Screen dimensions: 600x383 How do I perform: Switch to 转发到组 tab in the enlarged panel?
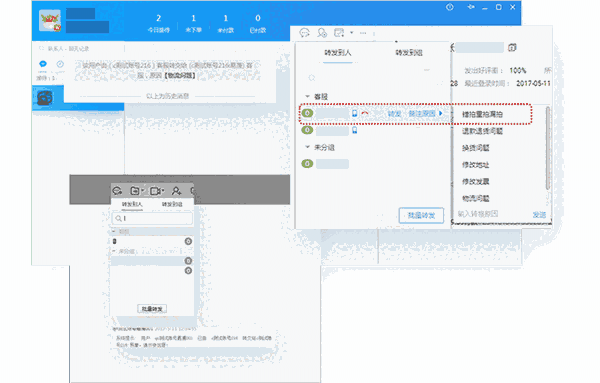pos(409,53)
